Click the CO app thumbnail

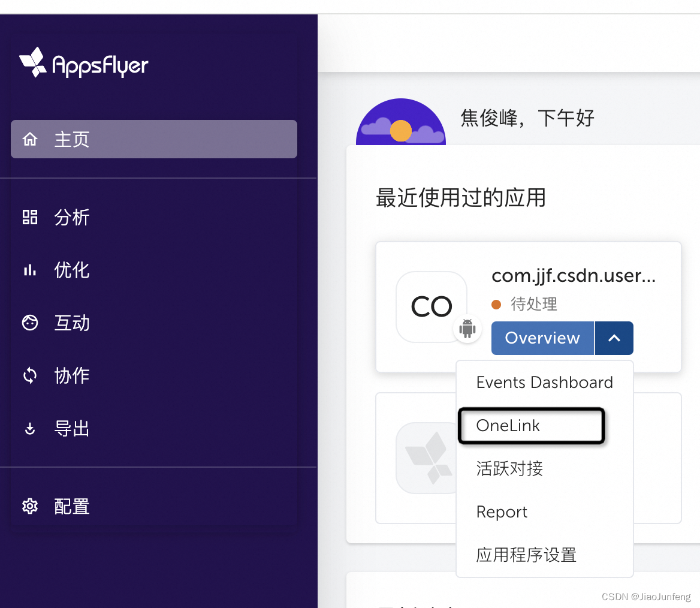431,306
